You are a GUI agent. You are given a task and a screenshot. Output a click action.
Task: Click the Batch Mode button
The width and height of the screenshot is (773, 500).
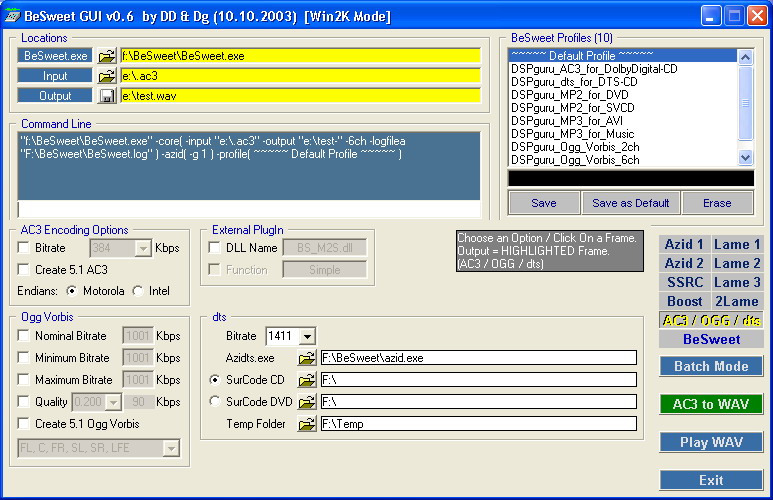(711, 366)
